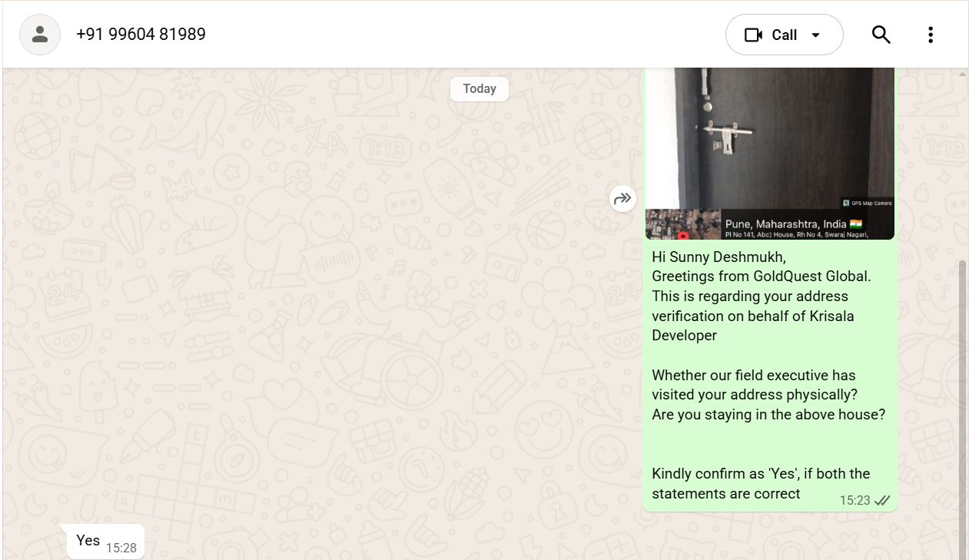Open the three-dot chat menu

[x=930, y=35]
